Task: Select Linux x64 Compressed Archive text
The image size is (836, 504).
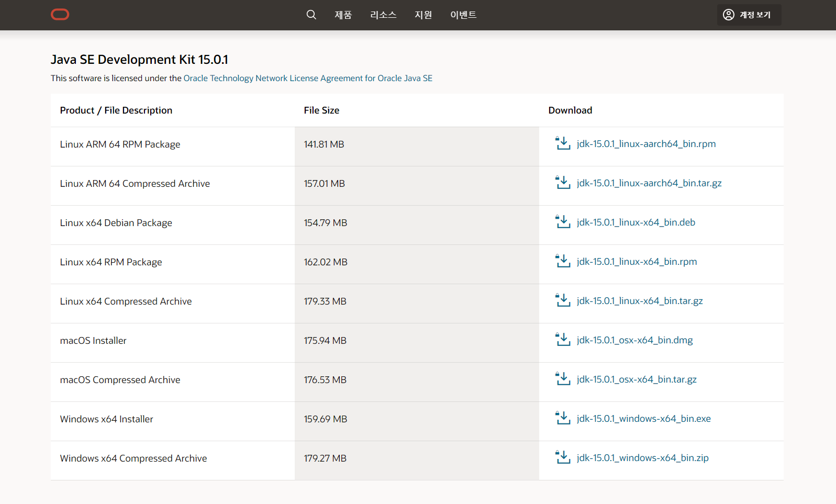Action: (x=126, y=301)
